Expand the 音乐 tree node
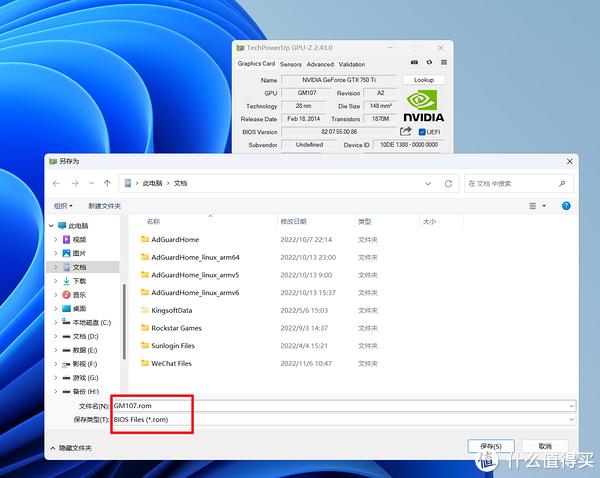 (x=56, y=295)
